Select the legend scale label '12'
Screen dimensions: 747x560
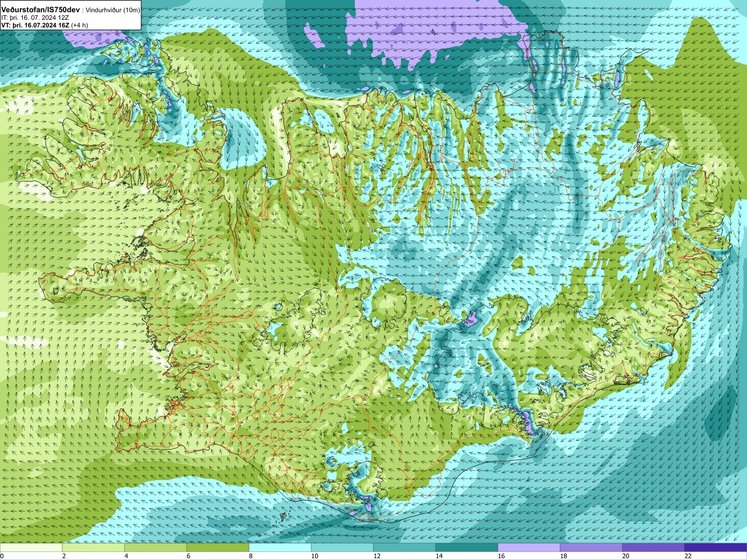point(377,556)
